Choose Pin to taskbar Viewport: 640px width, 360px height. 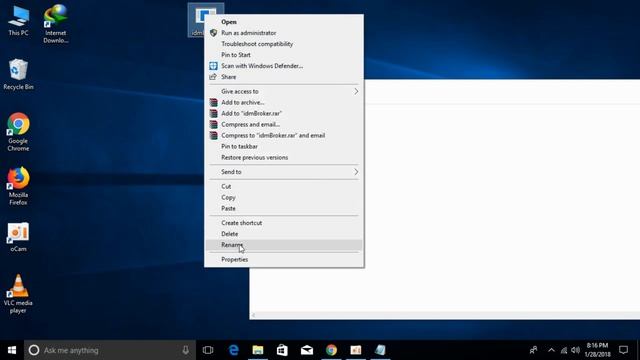click(x=283, y=147)
